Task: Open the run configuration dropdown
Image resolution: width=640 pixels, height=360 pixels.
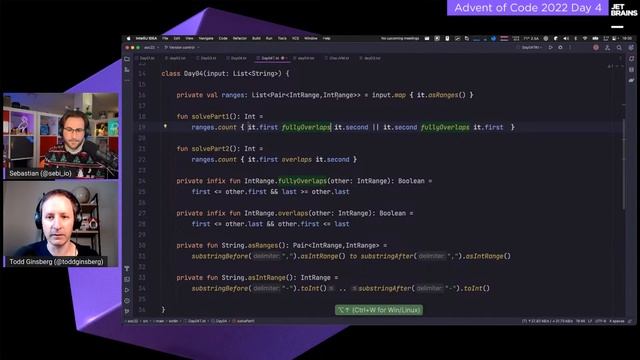Action: coord(531,48)
